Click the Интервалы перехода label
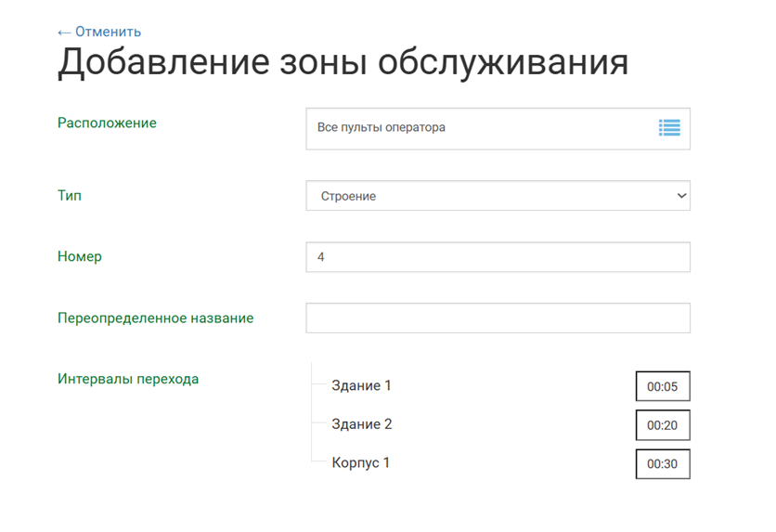This screenshot has height=532, width=776. [x=128, y=379]
